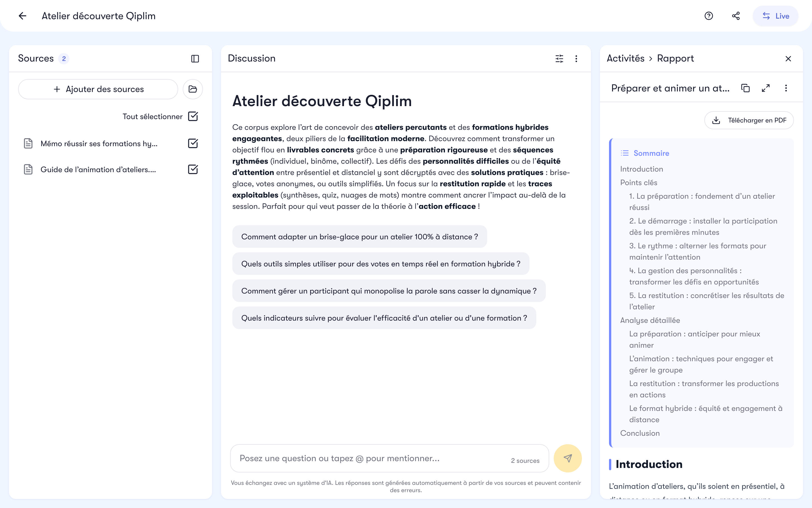The width and height of the screenshot is (812, 508).
Task: Open the folder icon next to Ajouter
Action: click(193, 89)
